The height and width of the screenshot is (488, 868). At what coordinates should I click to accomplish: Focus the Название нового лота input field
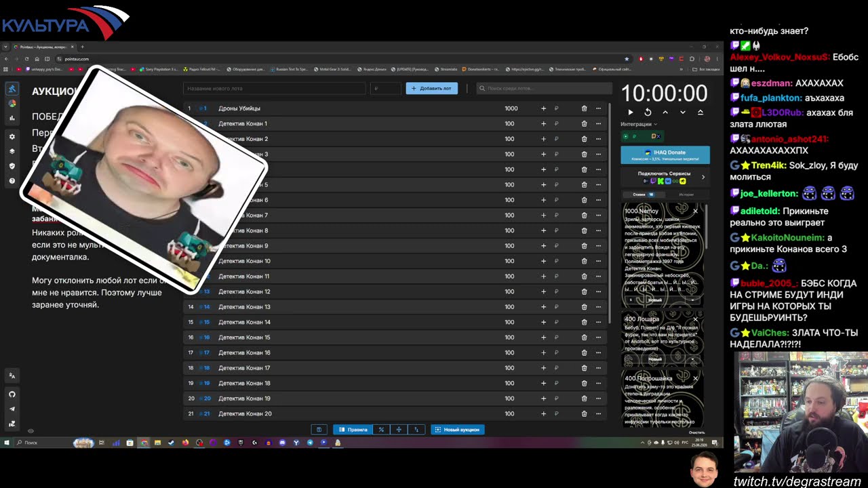pos(275,88)
